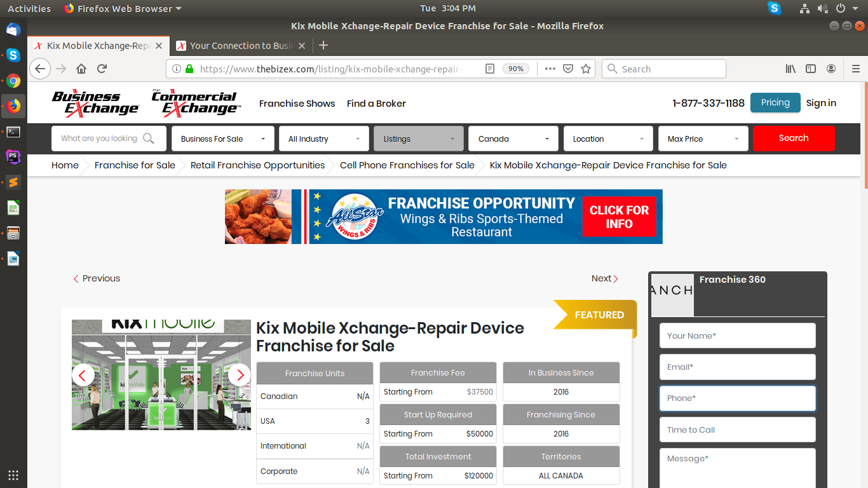The image size is (868, 488).
Task: Reload the page with refresh icon
Action: pyautogui.click(x=102, y=69)
